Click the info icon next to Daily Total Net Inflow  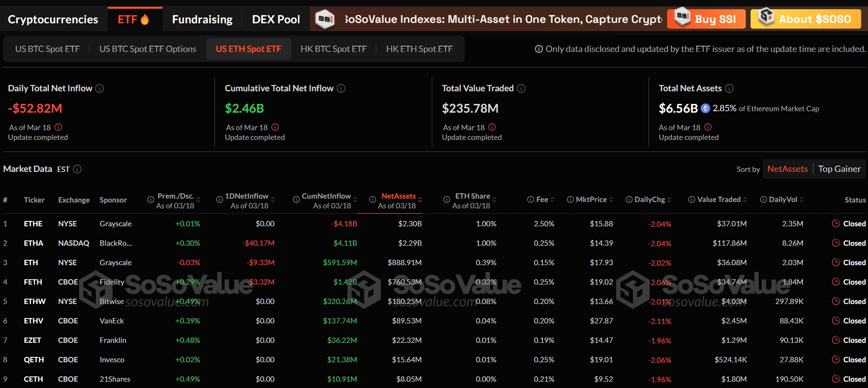click(99, 88)
